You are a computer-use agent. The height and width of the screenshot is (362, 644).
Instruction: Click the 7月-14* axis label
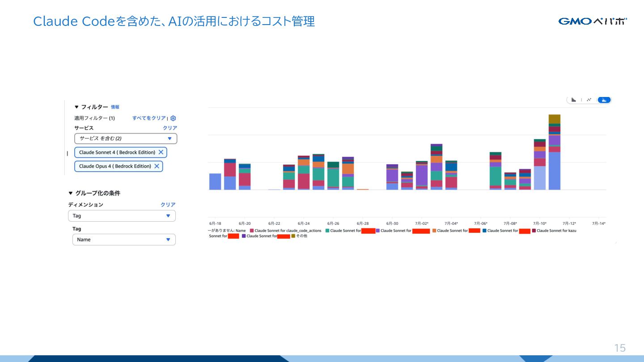(x=598, y=223)
